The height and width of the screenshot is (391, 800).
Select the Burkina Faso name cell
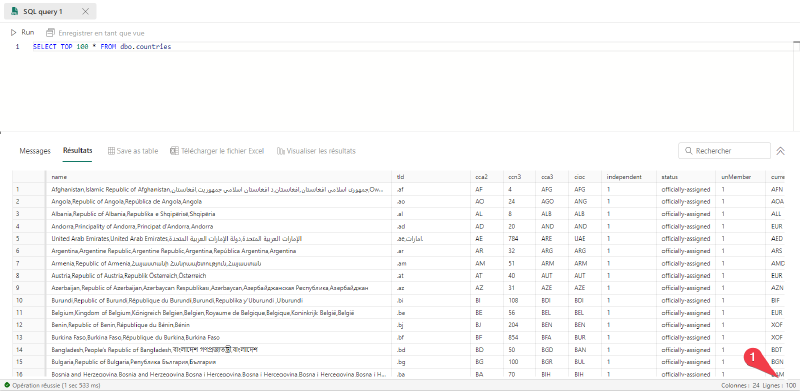pos(218,337)
